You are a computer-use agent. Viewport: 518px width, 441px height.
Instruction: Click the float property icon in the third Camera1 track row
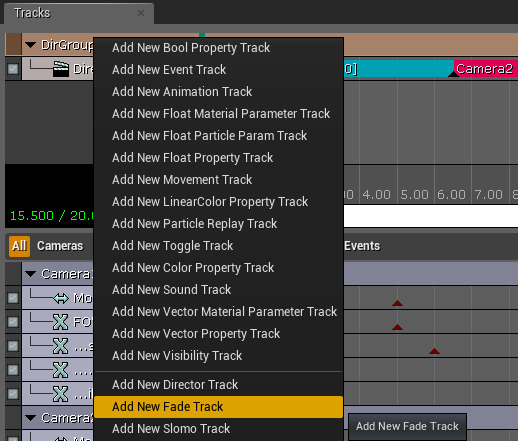pos(61,346)
